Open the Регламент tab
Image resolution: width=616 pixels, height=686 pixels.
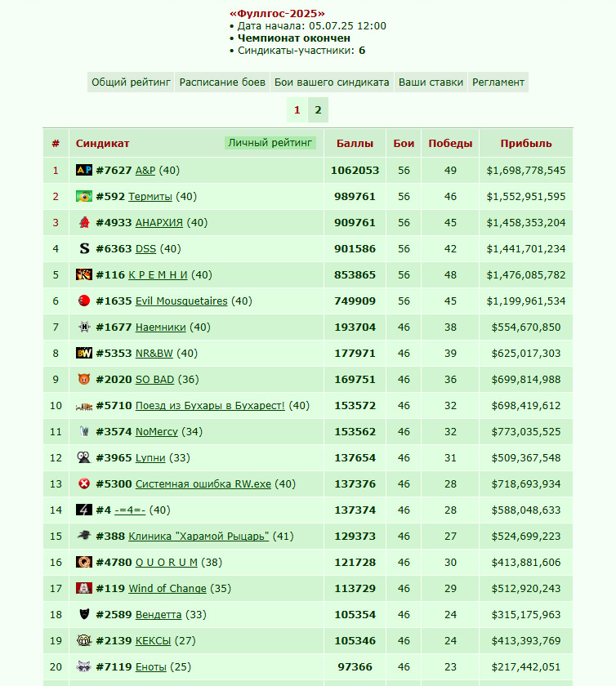[x=498, y=82]
